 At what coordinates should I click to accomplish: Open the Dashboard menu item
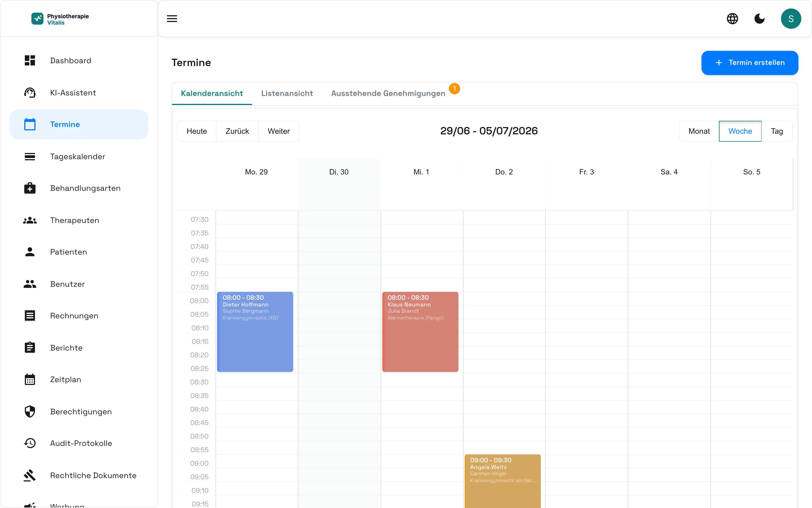[79, 60]
